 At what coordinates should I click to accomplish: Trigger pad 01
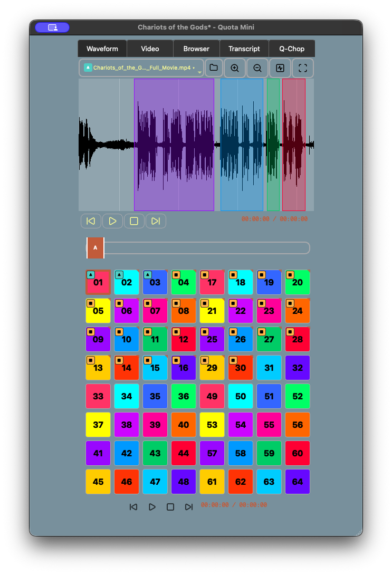pos(98,282)
